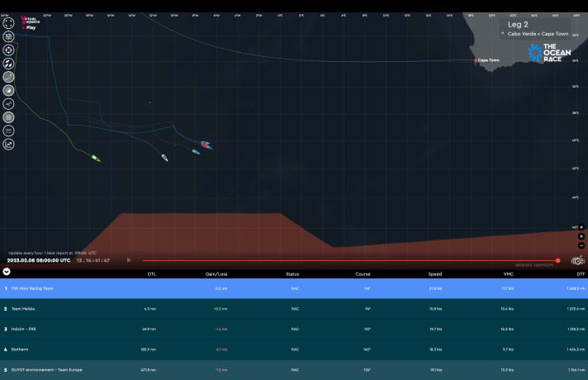Click the Next report update notice

[x=53, y=253]
